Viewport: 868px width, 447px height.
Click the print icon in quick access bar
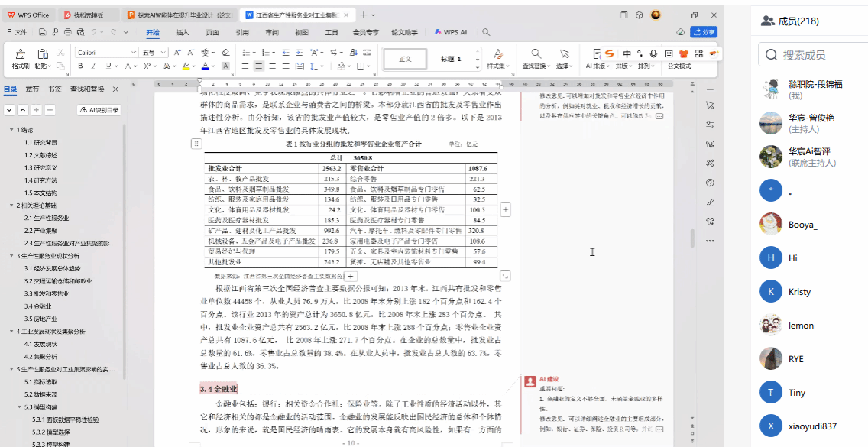point(68,32)
